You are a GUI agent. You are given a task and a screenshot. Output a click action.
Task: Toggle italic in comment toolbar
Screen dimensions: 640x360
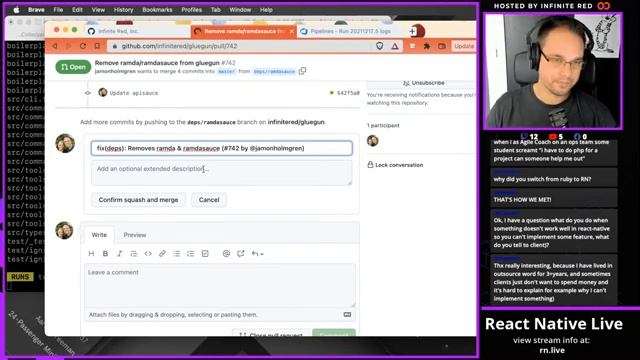coord(120,253)
